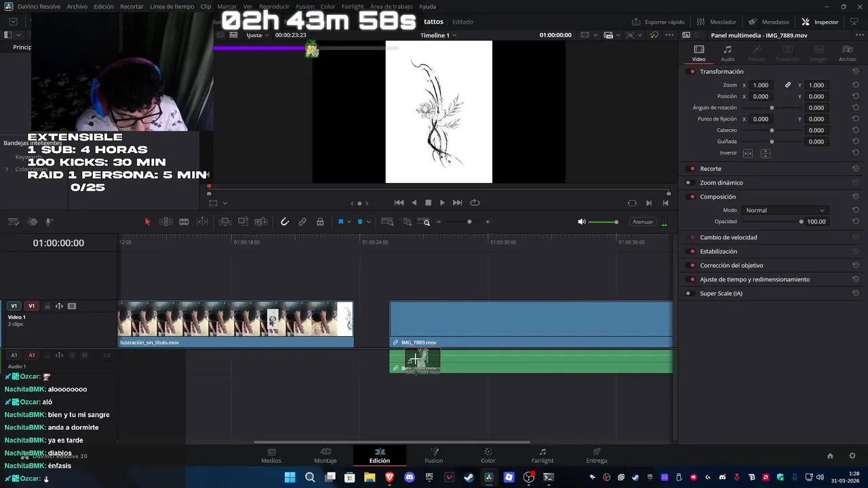
Task: Click the detail zoom icon
Action: click(x=406, y=222)
